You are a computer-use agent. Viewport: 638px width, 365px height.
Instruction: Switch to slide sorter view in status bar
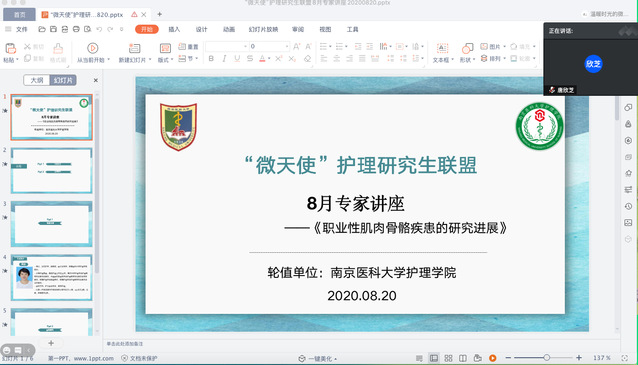coord(448,358)
